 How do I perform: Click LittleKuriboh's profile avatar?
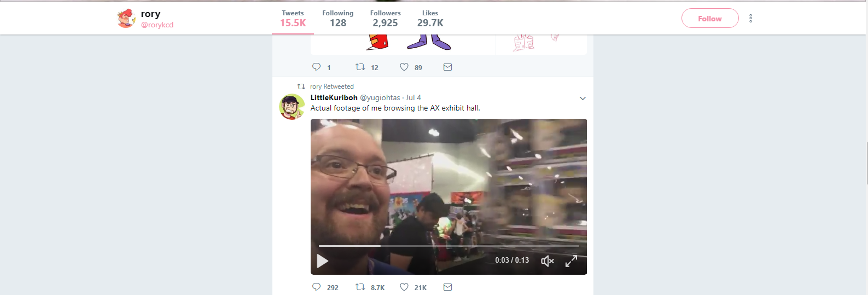coord(292,107)
